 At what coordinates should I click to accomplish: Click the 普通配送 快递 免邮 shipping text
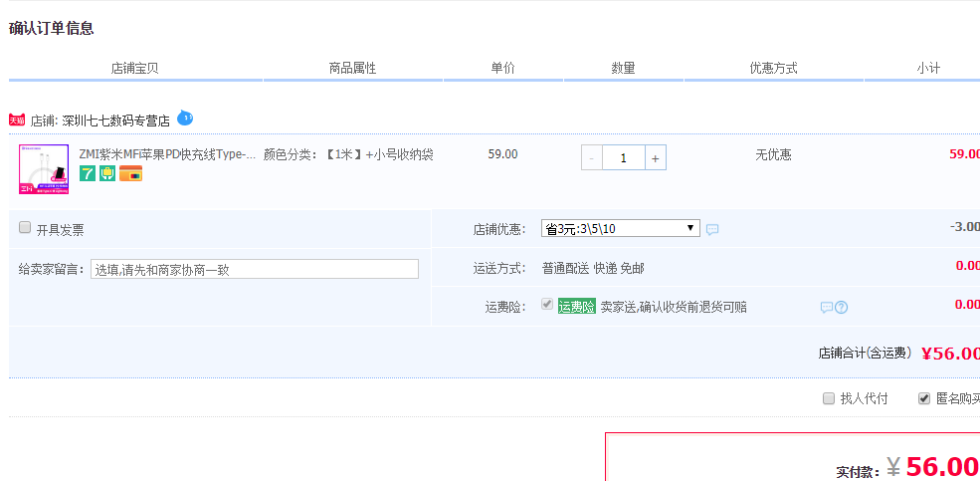(x=593, y=269)
